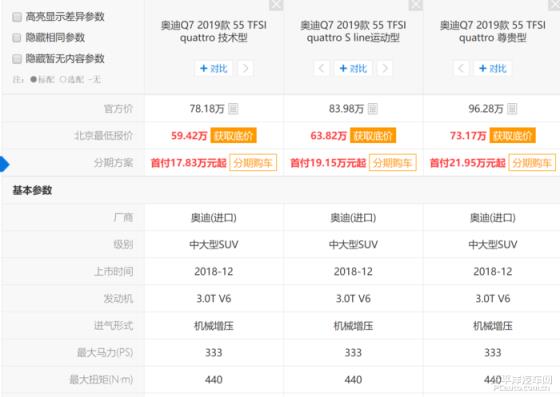Click left arrow under S line运动型 model

321,68
